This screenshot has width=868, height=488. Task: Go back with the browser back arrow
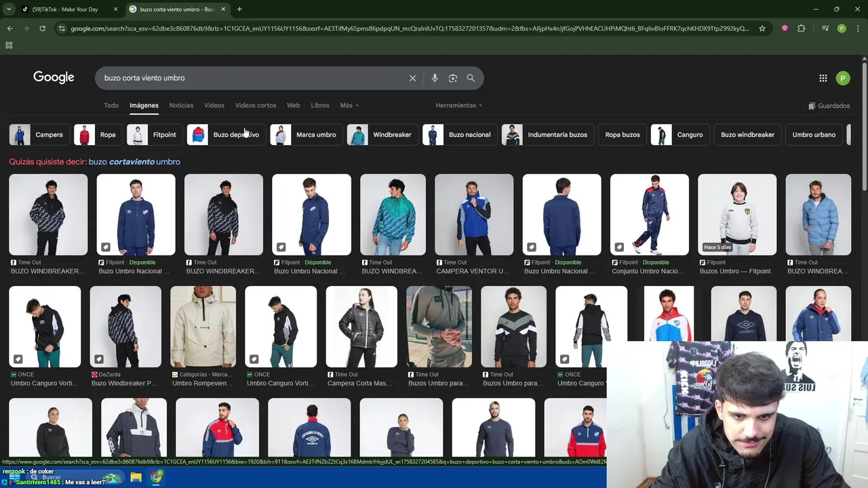tap(9, 28)
